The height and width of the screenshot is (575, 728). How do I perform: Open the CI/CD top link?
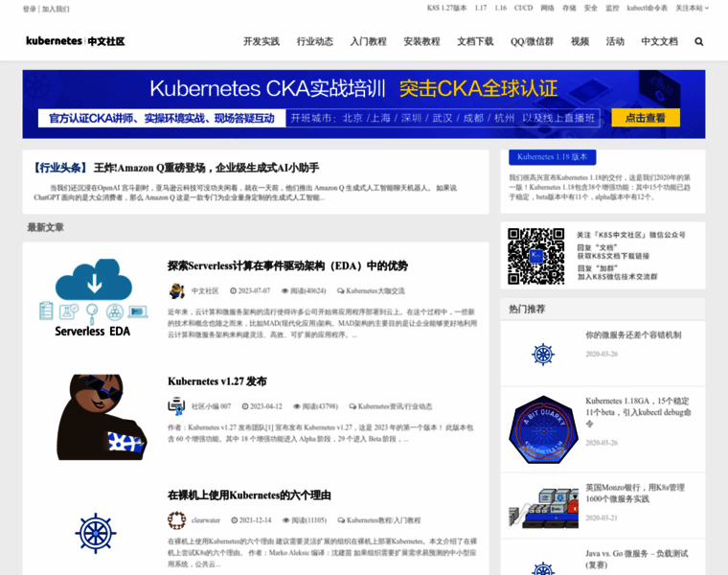523,8
